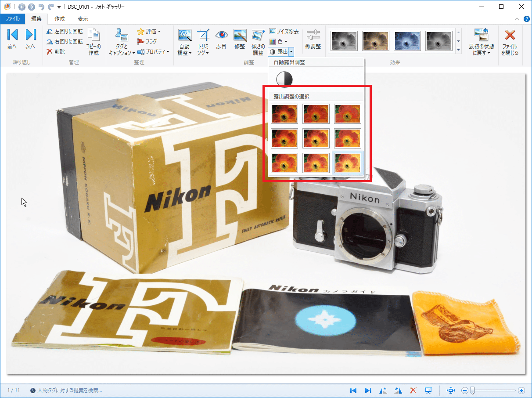Jump to next photo in status bar

pyautogui.click(x=368, y=390)
